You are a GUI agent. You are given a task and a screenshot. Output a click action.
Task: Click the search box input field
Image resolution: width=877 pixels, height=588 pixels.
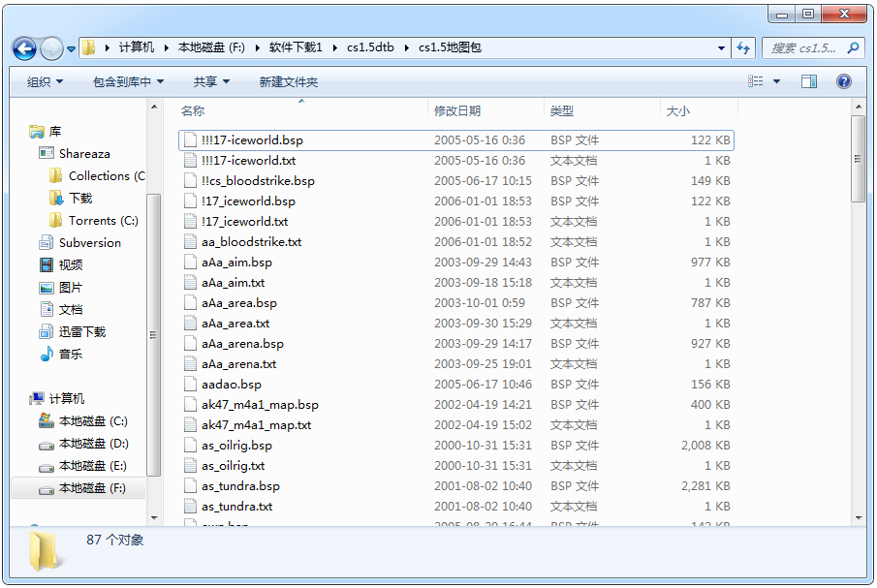pos(804,47)
